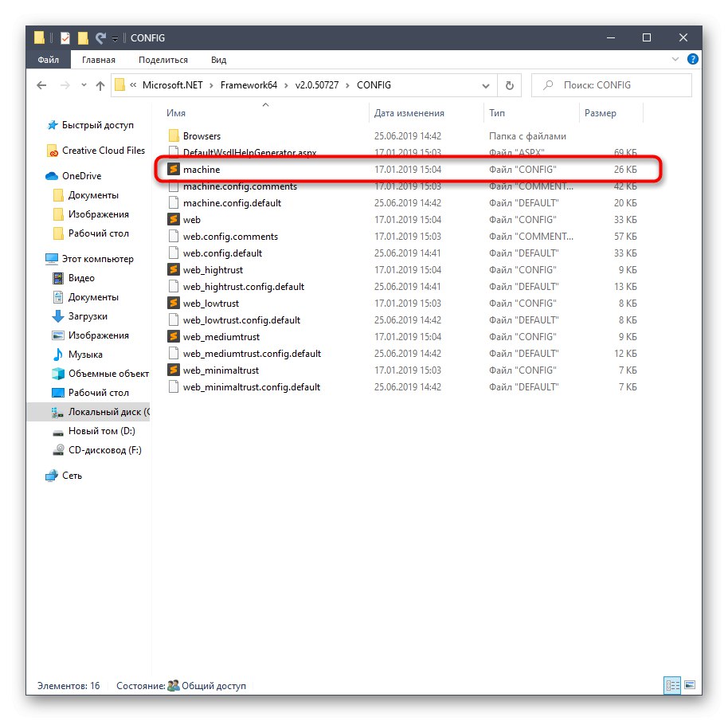Navigate to v2.0.50727 breadcrumb
Screen dimensions: 728x721
coord(317,85)
